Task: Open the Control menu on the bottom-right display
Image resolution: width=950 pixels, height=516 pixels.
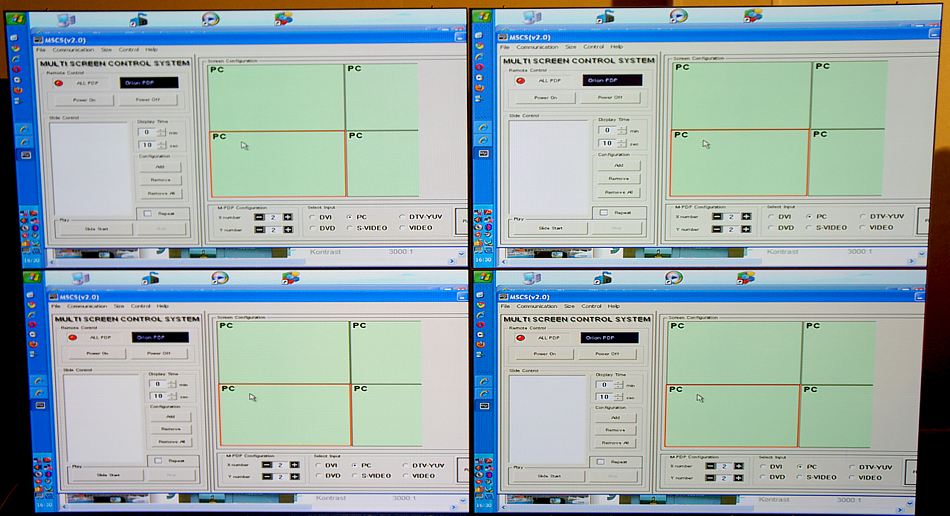Action: point(591,306)
